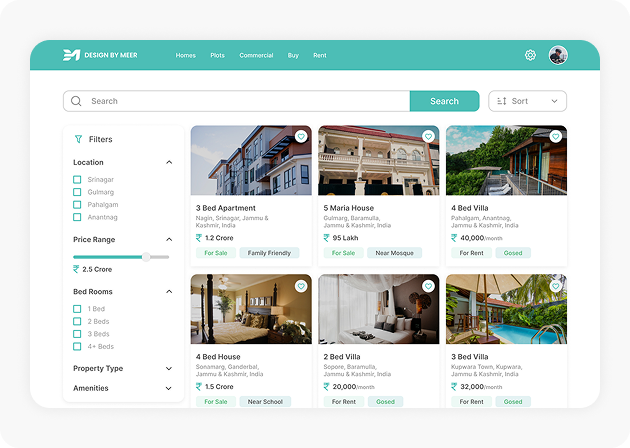Click rupee icon beside 1.2 Crore
Screen dimensions: 630x448
[199, 238]
